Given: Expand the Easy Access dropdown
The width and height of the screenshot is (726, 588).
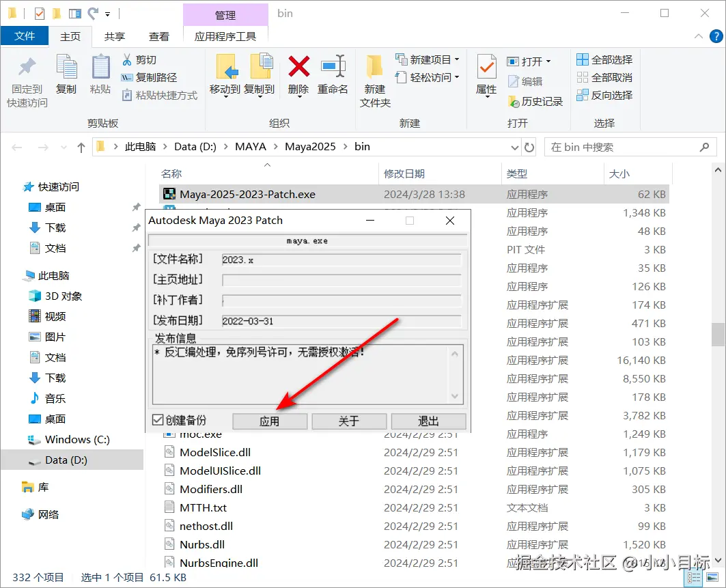Looking at the screenshot, I should [457, 77].
